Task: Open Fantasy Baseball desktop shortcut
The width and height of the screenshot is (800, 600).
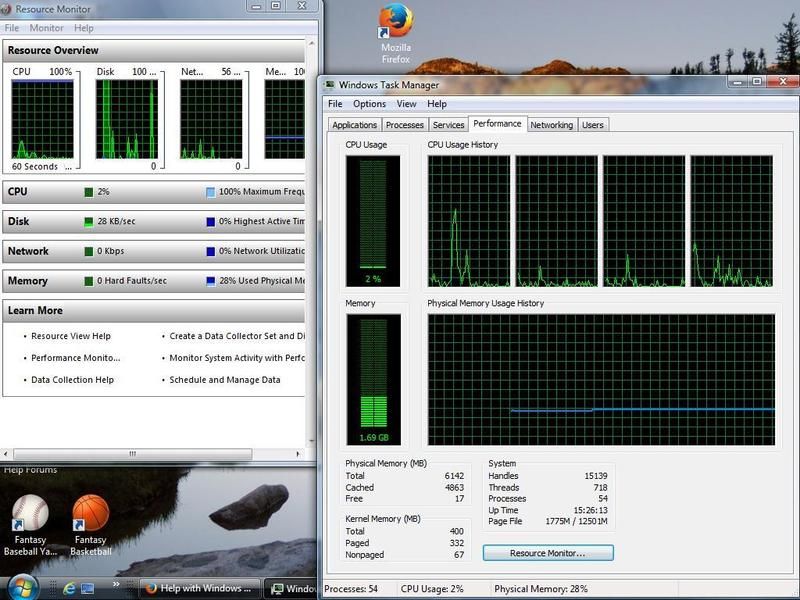Action: point(29,514)
